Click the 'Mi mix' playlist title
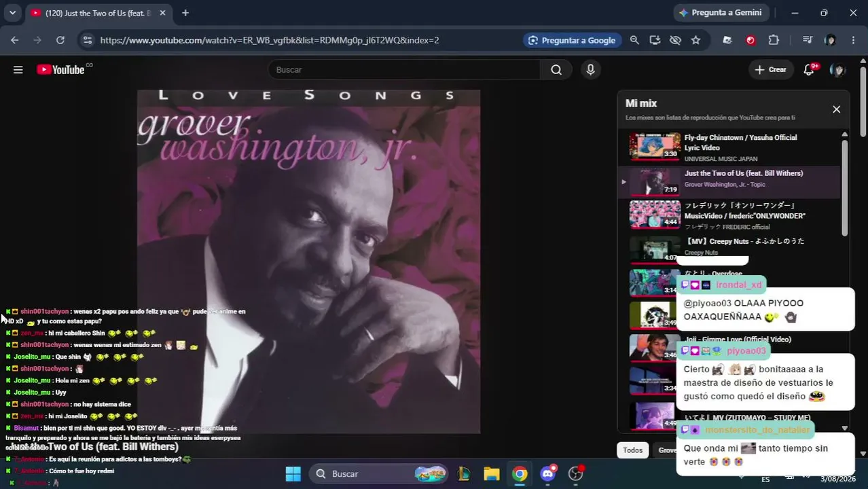Image resolution: width=868 pixels, height=489 pixels. (x=640, y=103)
